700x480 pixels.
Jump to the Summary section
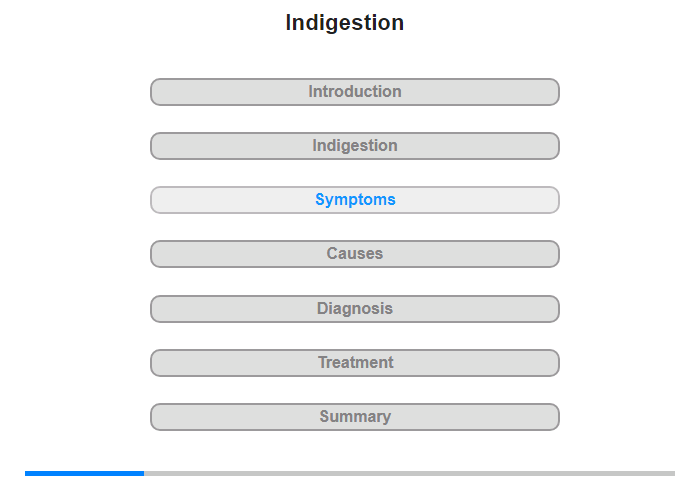point(354,417)
